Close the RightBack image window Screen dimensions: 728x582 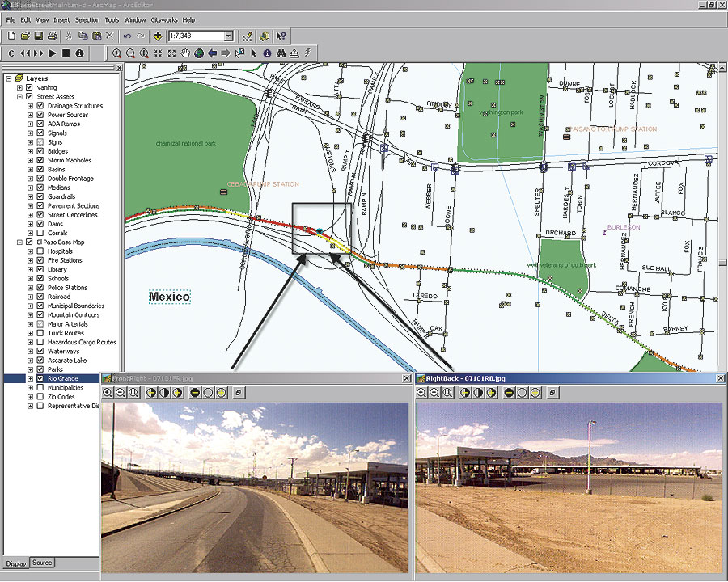(x=719, y=378)
